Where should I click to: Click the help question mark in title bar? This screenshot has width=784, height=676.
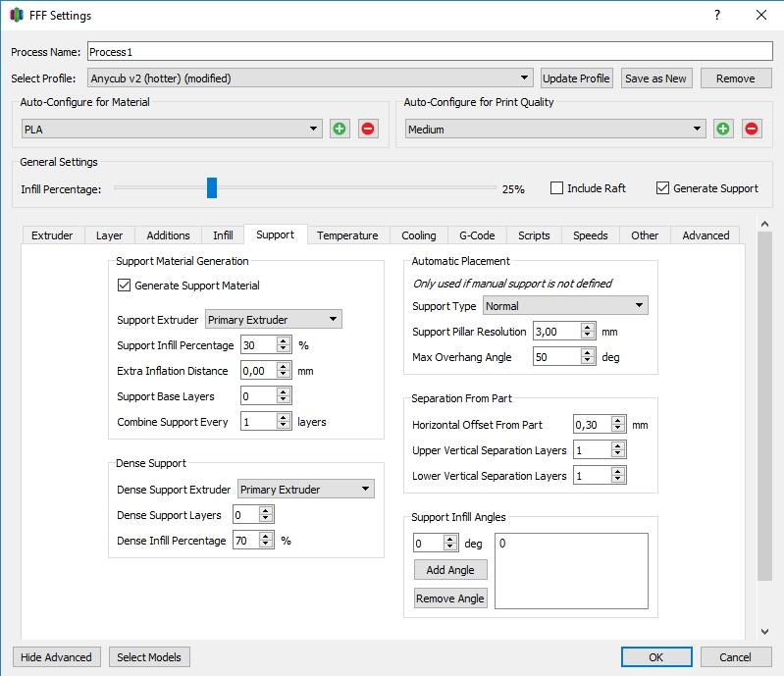click(x=717, y=15)
